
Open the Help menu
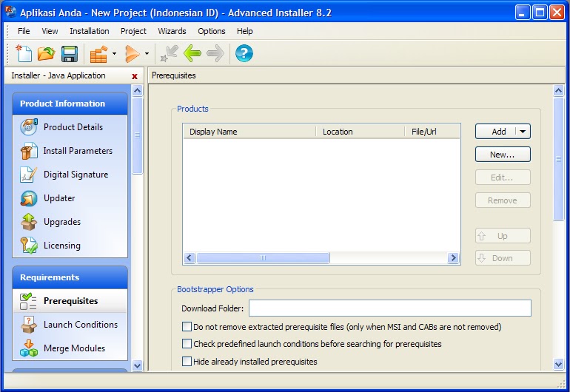click(x=244, y=31)
